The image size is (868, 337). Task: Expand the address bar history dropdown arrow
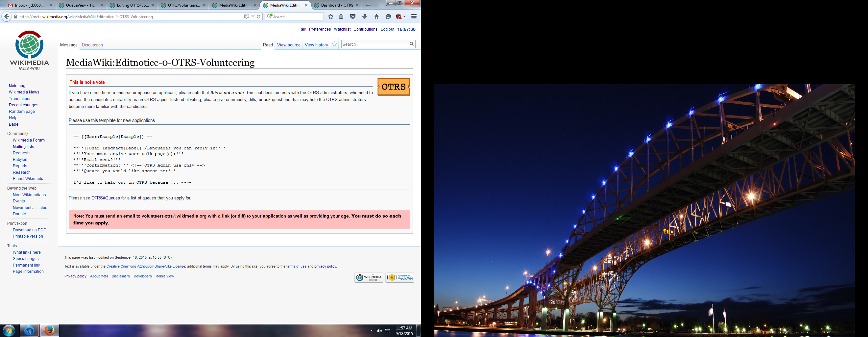(x=253, y=16)
